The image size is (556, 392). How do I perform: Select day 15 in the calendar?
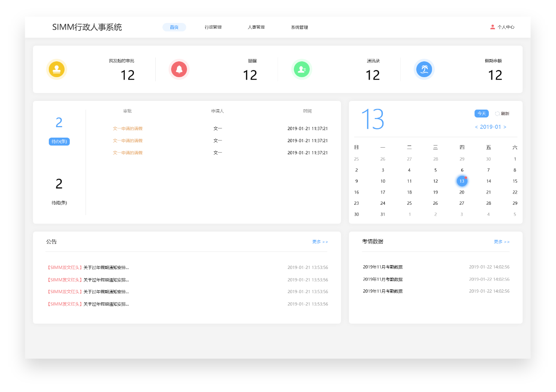515,181
